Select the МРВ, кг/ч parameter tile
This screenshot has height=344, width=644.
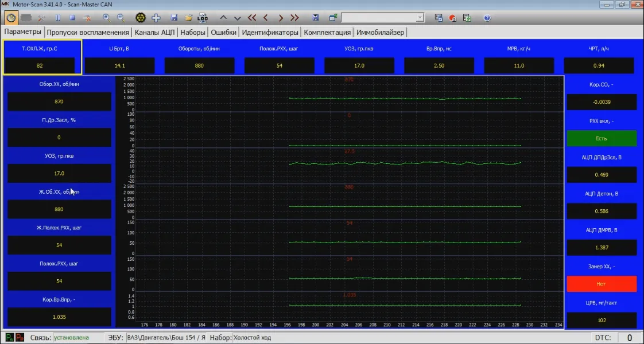click(x=519, y=57)
